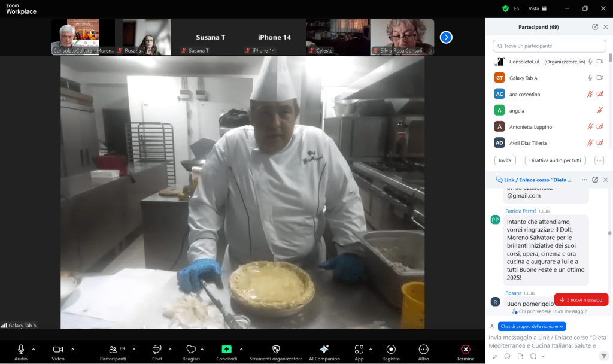This screenshot has height=364, width=613.
Task: Pop out the Partecipanti panel
Action: pyautogui.click(x=595, y=27)
